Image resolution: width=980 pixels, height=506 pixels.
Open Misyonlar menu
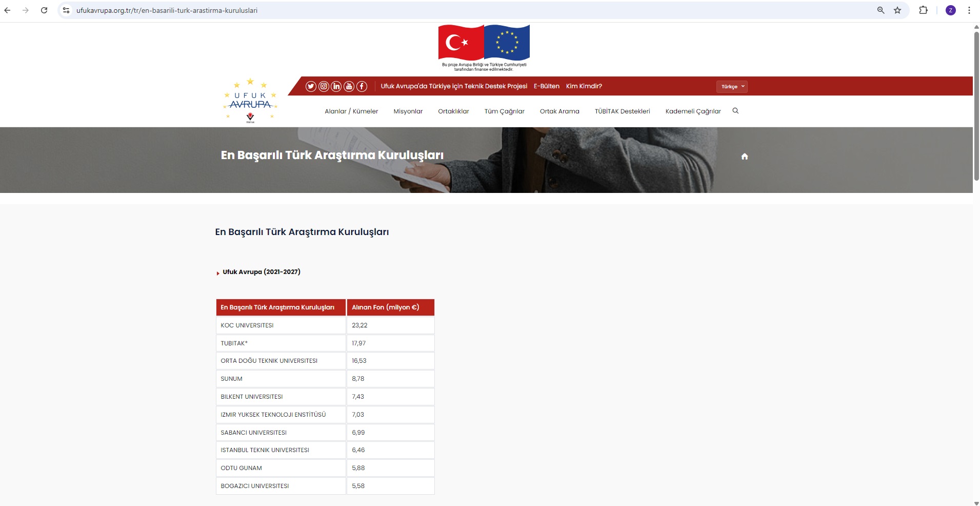[x=408, y=111]
